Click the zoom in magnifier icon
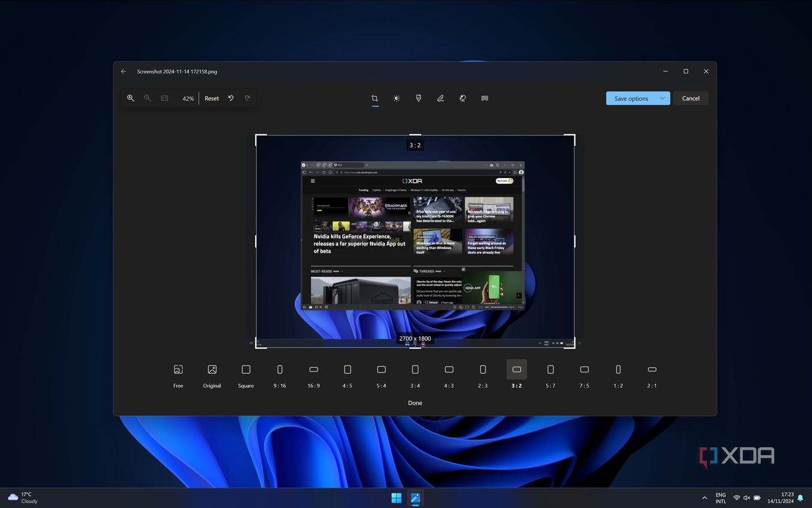 [x=131, y=98]
